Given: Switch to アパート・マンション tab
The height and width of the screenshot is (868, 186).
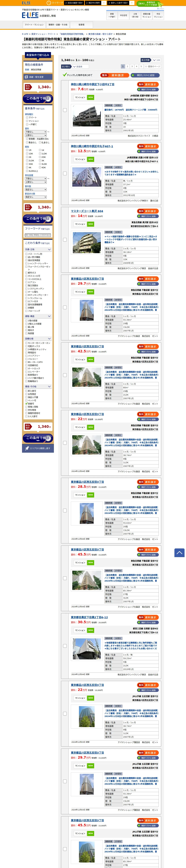Looking at the screenshot, I should pyautogui.click(x=34, y=25).
